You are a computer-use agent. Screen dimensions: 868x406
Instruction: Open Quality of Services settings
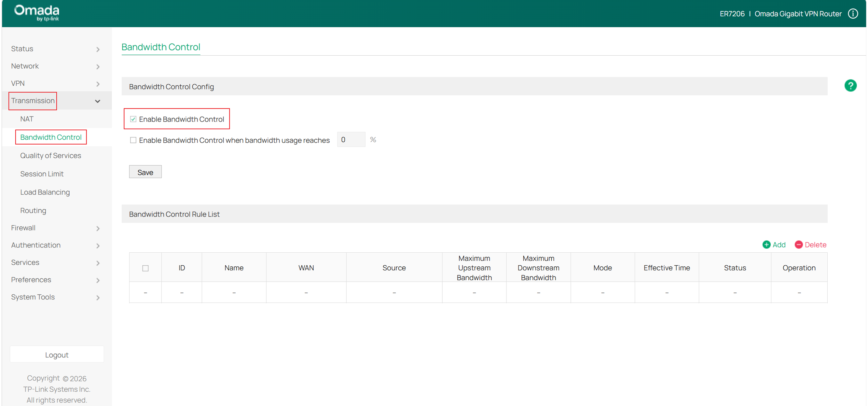pyautogui.click(x=50, y=155)
